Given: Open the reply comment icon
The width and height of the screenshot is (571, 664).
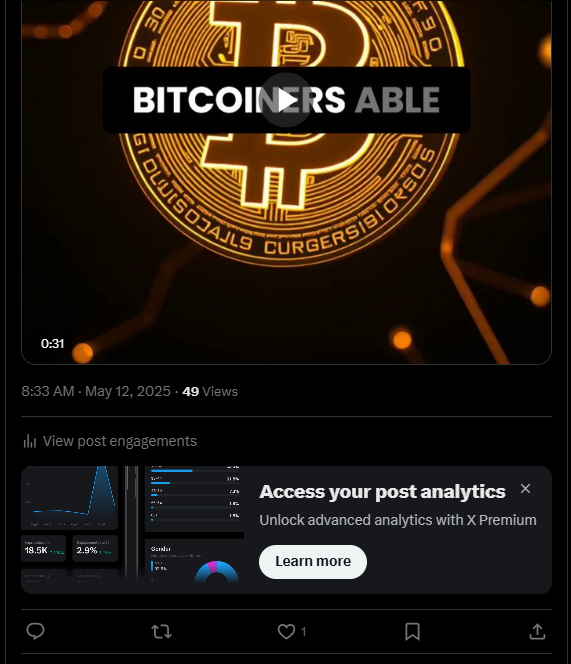Looking at the screenshot, I should pos(36,631).
